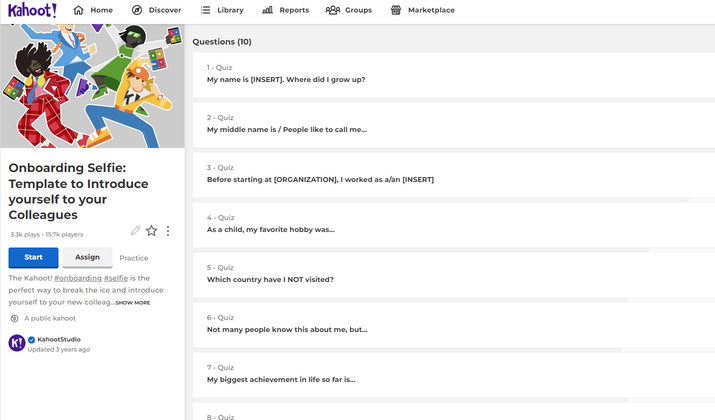Click the kahoot cover image
Viewport: 715px width, 420px height.
tap(93, 86)
